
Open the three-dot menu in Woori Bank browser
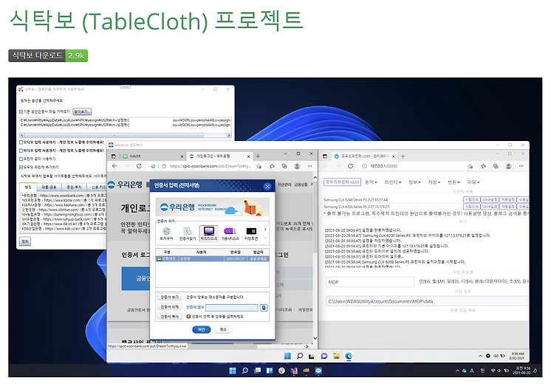pyautogui.click(x=310, y=166)
